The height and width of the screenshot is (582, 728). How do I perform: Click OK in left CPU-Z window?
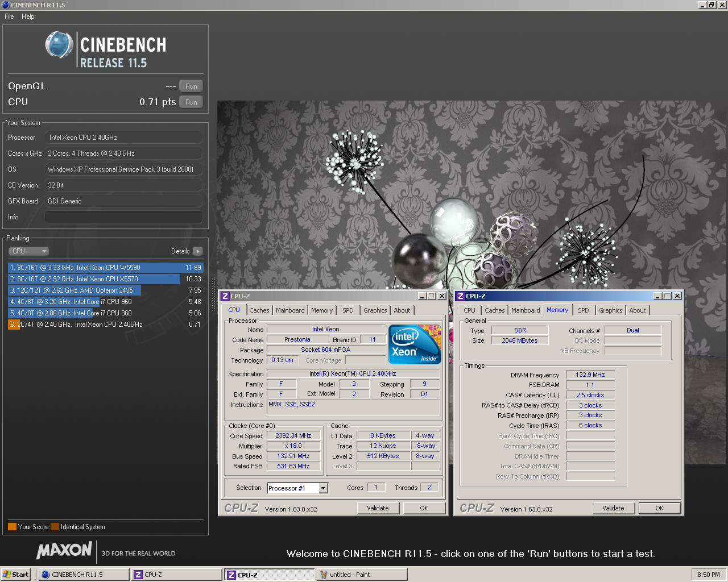pos(424,509)
